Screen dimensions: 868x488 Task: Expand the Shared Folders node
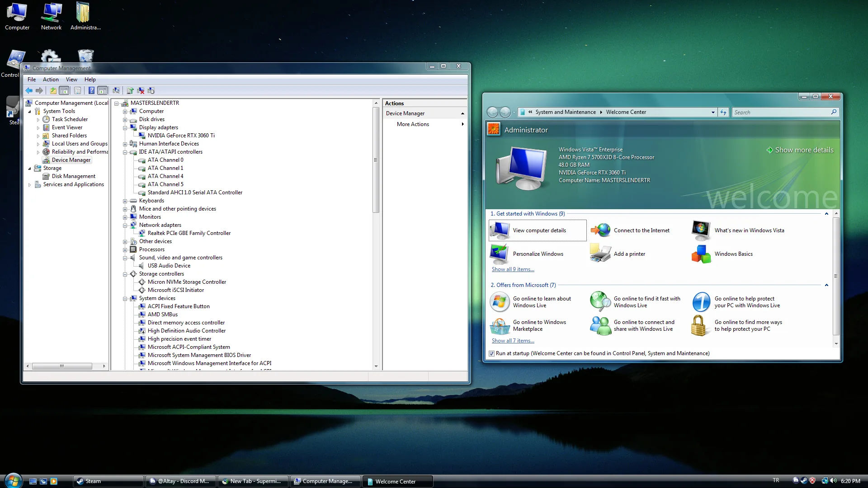38,136
